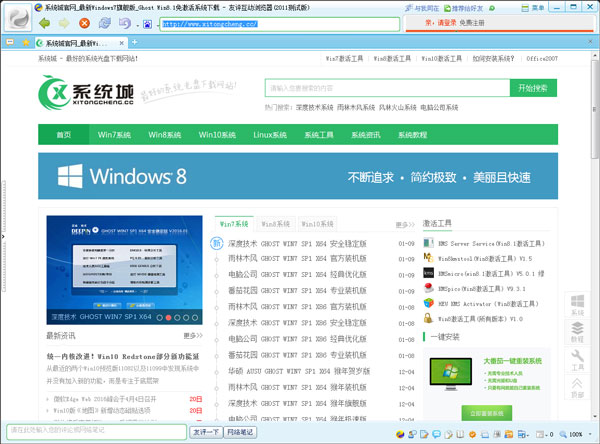Open Win7系统 navigation item
600x444 pixels.
coord(114,135)
